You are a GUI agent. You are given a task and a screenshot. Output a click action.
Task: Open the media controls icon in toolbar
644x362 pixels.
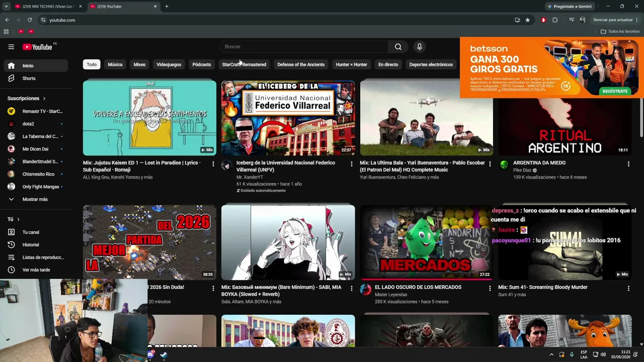click(x=572, y=20)
